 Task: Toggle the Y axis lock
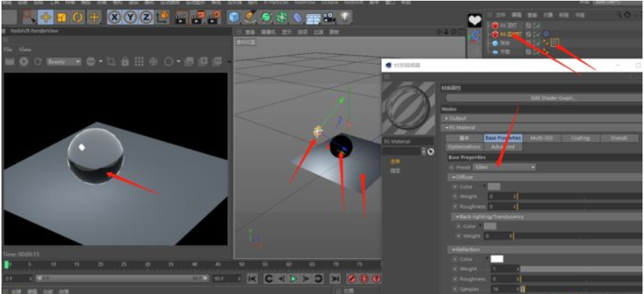tap(131, 17)
